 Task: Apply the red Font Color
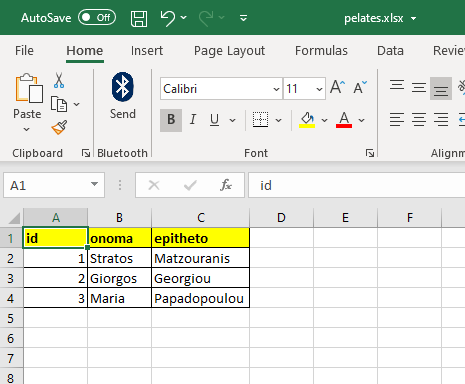click(344, 120)
